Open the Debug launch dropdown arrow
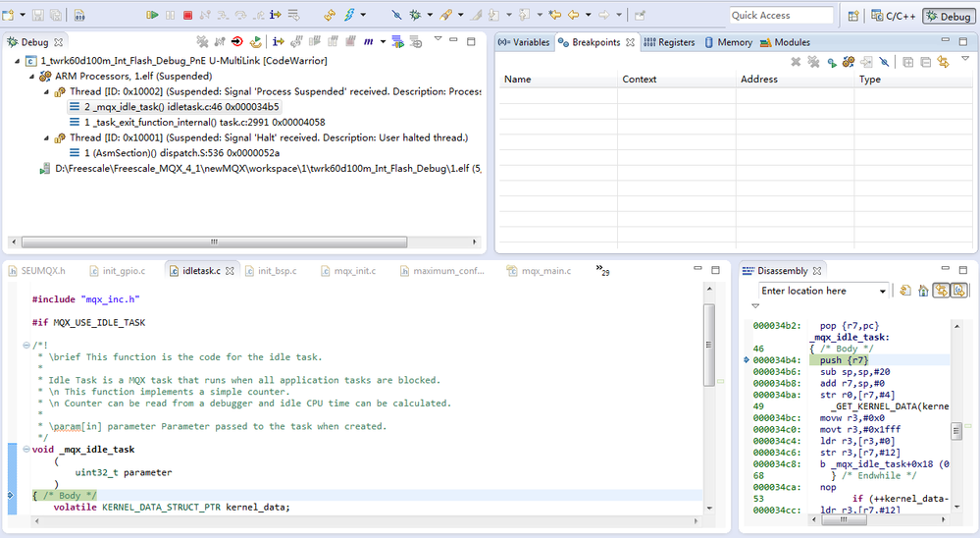The width and height of the screenshot is (980, 538). coord(430,15)
